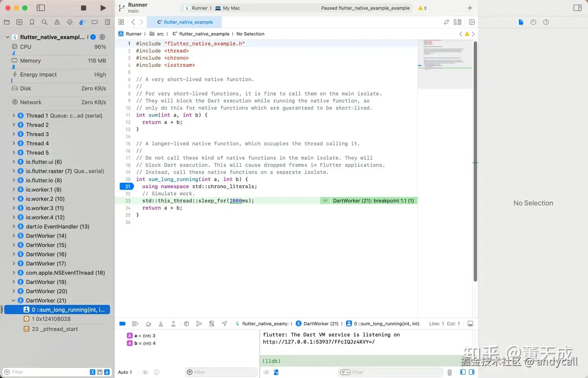Collapse the flutter_native_example process tree
588x378 pixels.
click(7, 37)
